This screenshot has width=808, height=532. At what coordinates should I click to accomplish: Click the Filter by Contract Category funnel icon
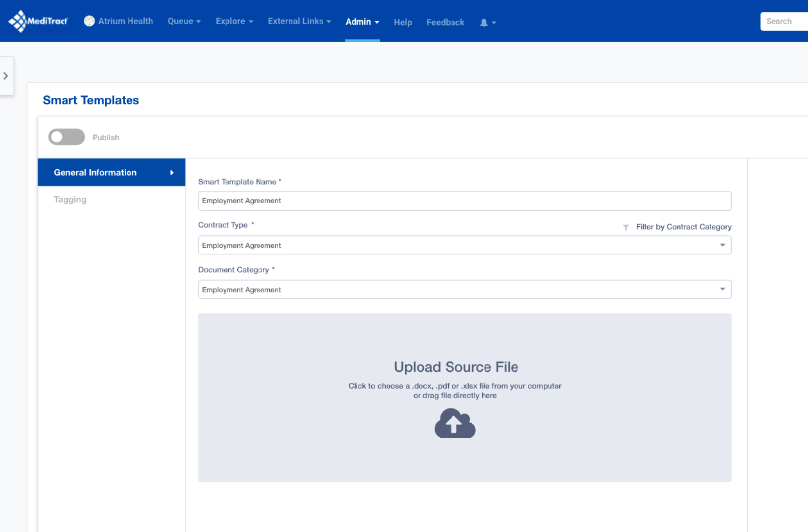pos(626,227)
